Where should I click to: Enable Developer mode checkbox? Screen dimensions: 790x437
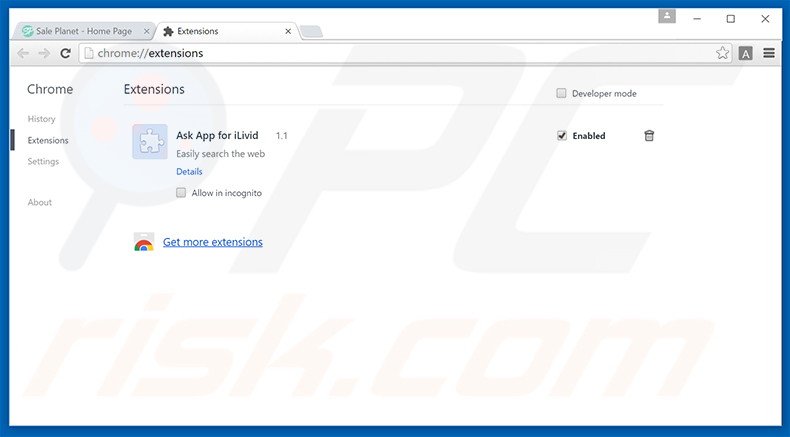click(561, 93)
